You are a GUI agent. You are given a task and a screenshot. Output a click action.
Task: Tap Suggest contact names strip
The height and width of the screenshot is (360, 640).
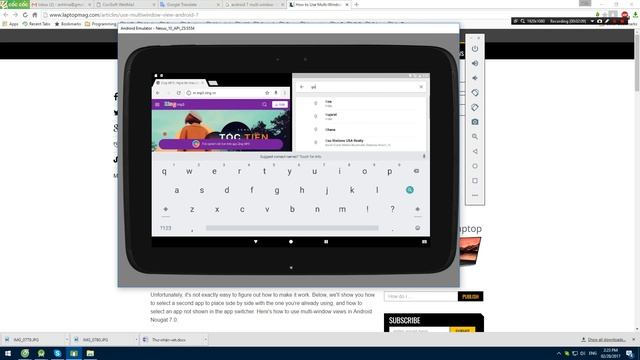291,156
